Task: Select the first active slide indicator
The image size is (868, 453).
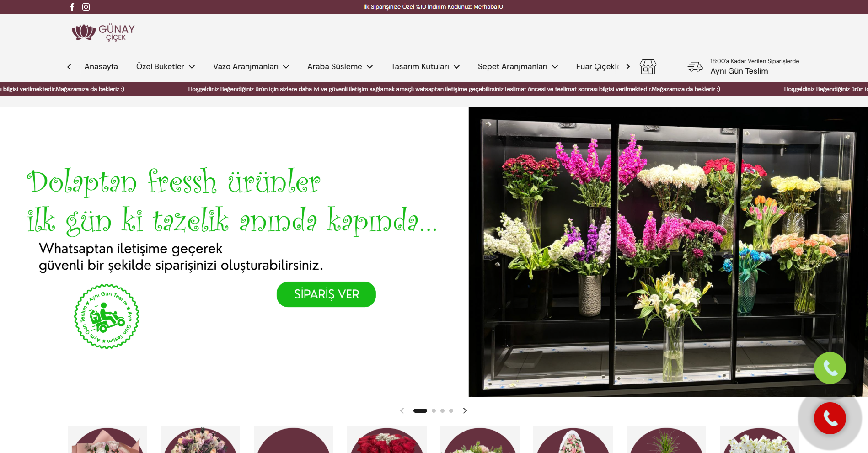Action: 420,410
